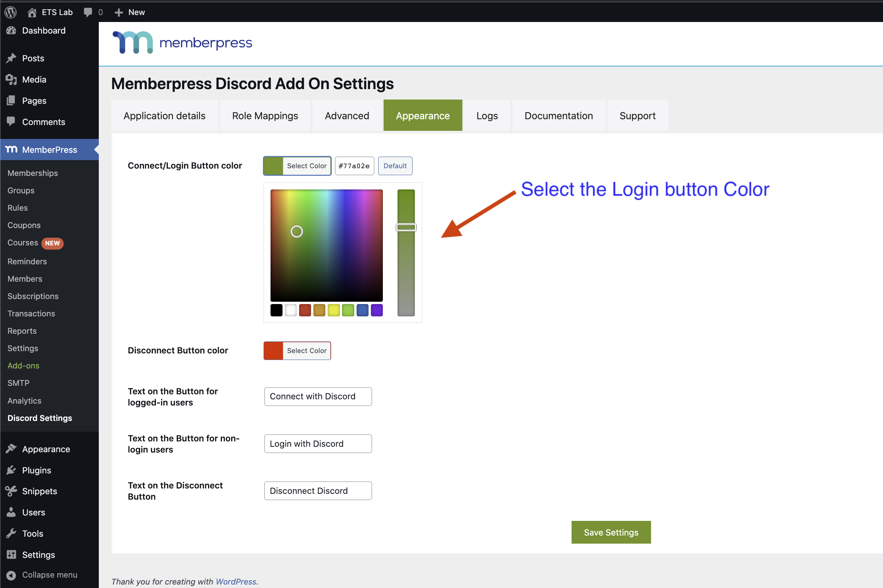Click the Plugins menu icon
The width and height of the screenshot is (883, 588).
[12, 470]
